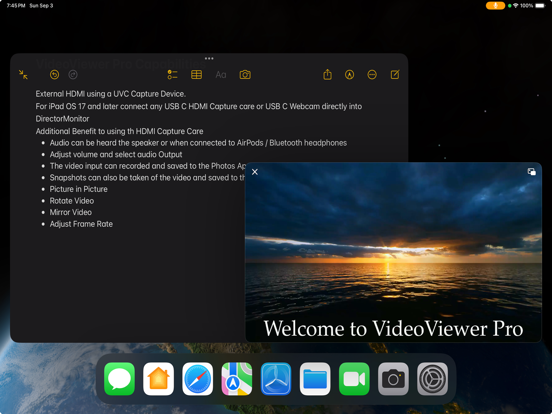Launch Safari from the dock
This screenshot has width=552, height=414.
(x=197, y=379)
